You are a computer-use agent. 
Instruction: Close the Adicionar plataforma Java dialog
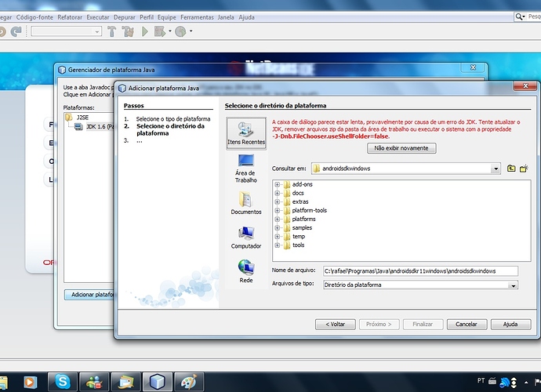(525, 86)
